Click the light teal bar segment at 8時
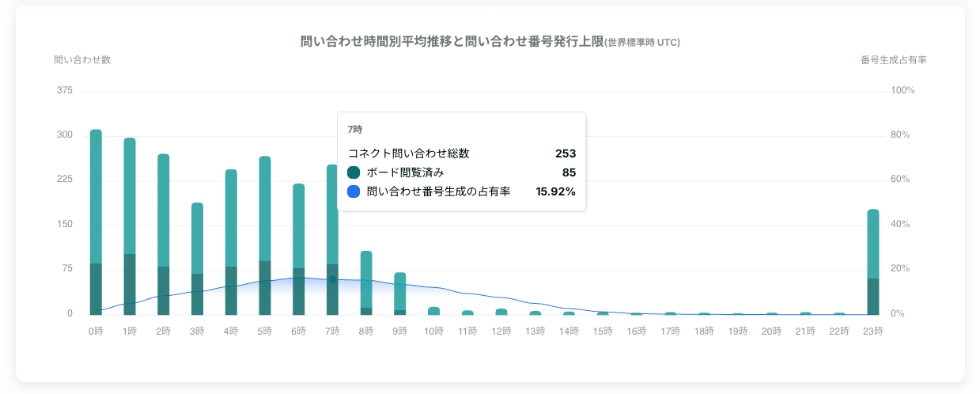980x394 pixels. coord(366,278)
